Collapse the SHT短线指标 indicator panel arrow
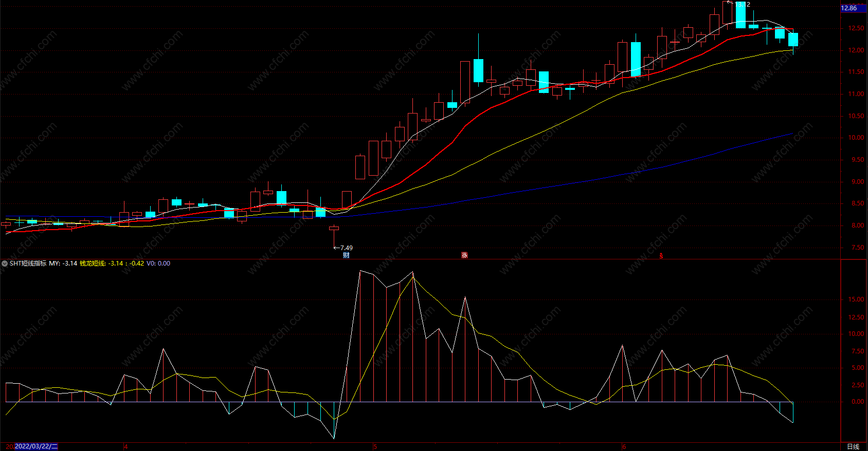 5,264
